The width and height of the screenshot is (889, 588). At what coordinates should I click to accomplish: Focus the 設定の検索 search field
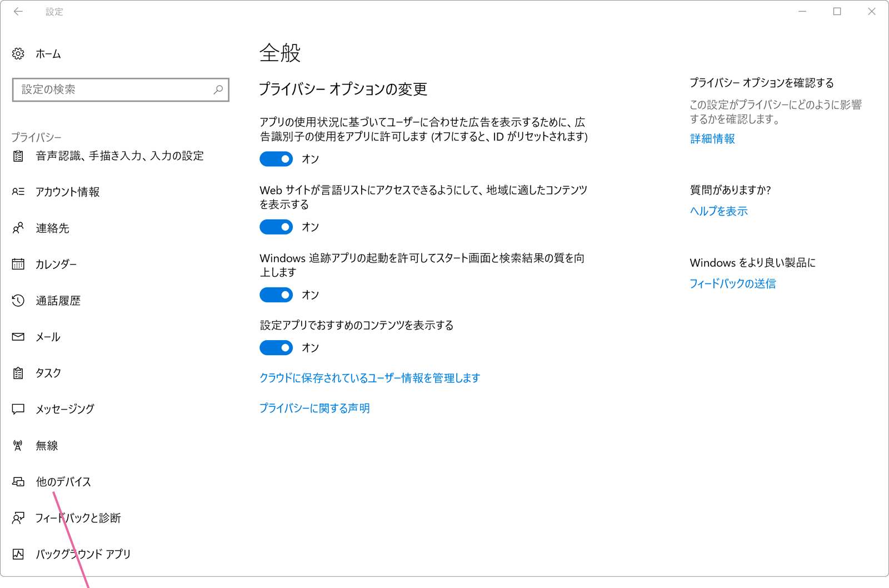[121, 89]
